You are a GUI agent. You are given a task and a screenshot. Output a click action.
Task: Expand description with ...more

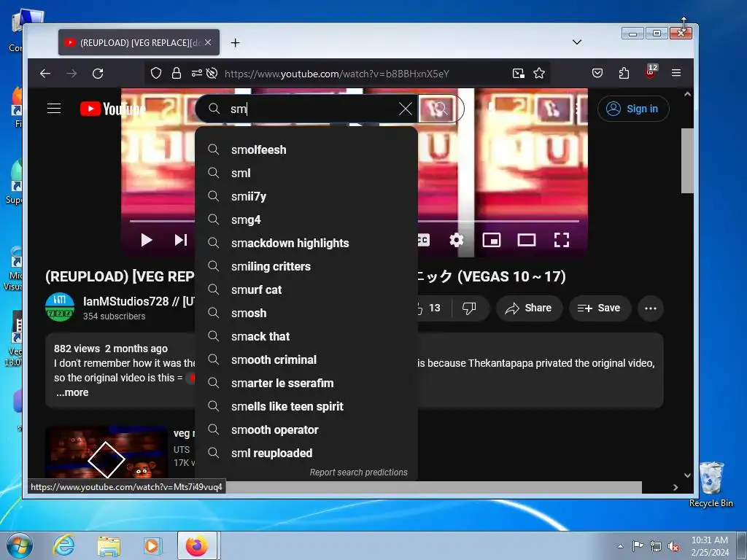[72, 392]
